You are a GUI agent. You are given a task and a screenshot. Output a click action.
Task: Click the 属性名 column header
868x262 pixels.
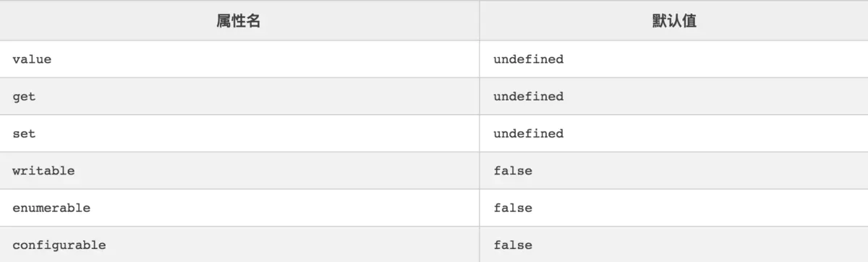239,21
